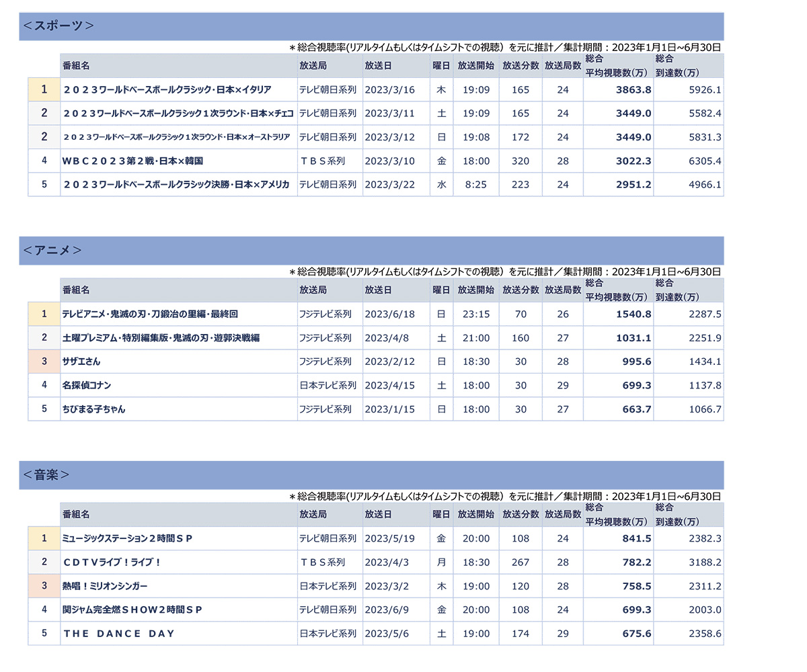Click the ＜スポーツ＞ section header

point(371,26)
